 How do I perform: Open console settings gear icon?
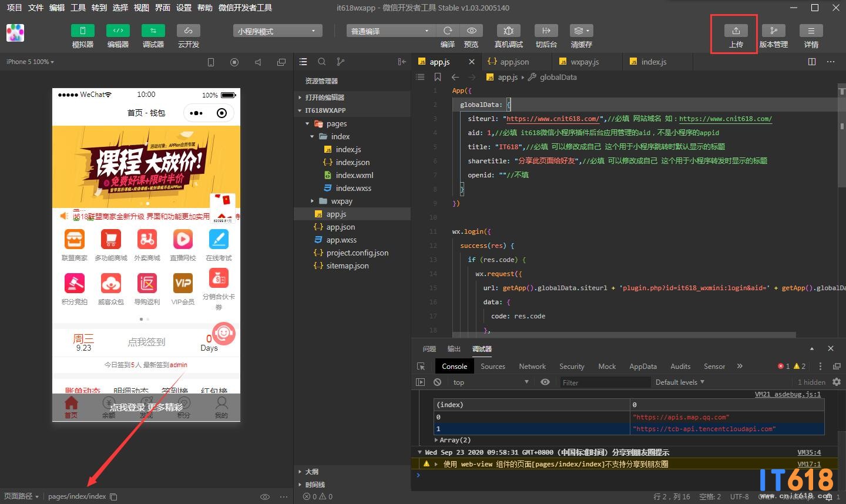point(837,382)
